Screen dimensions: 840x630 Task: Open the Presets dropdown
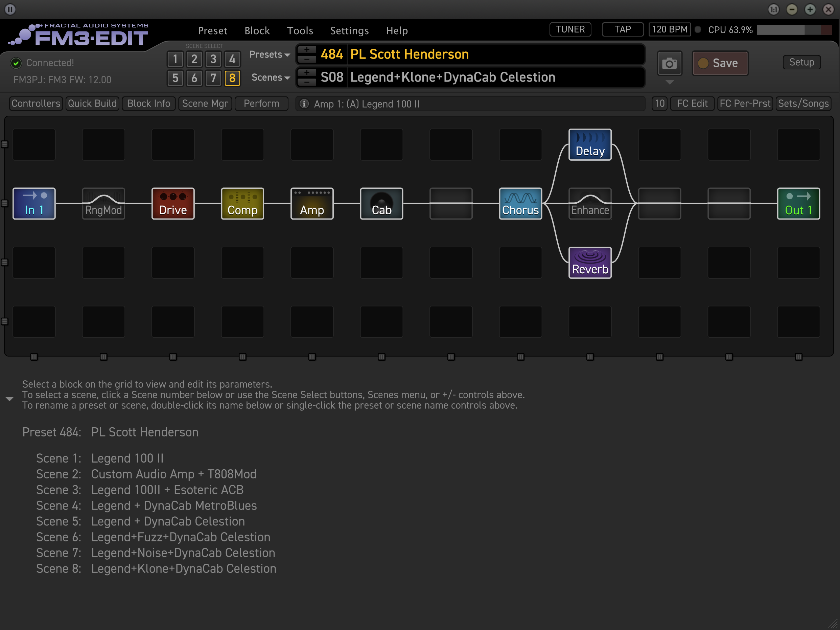(269, 55)
